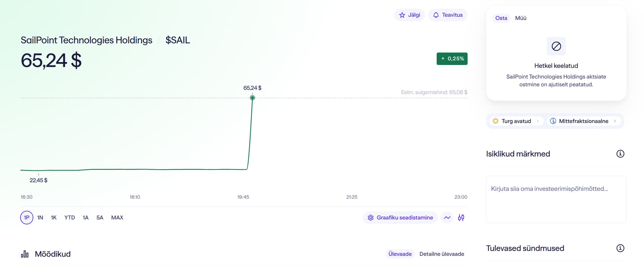Choose the YTD time range
Image resolution: width=644 pixels, height=272 pixels.
(70, 218)
